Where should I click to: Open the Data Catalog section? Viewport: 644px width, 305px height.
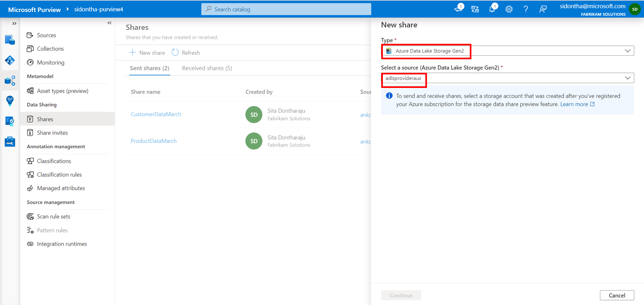(x=10, y=40)
